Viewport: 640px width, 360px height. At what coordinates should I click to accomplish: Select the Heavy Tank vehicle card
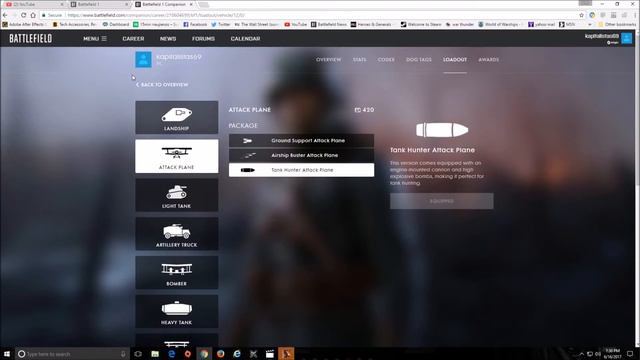tap(177, 311)
